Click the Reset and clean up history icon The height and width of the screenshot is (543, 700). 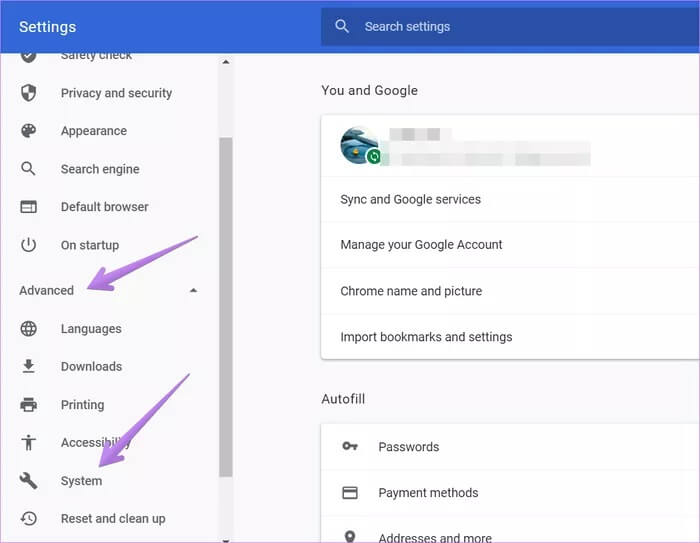[29, 518]
